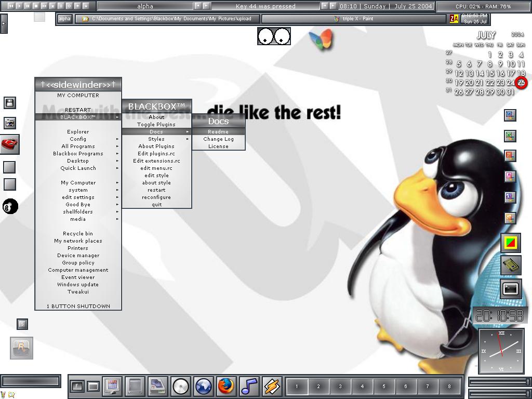Click the small F button in dock
The image size is (532, 399).
pyautogui.click(x=77, y=386)
